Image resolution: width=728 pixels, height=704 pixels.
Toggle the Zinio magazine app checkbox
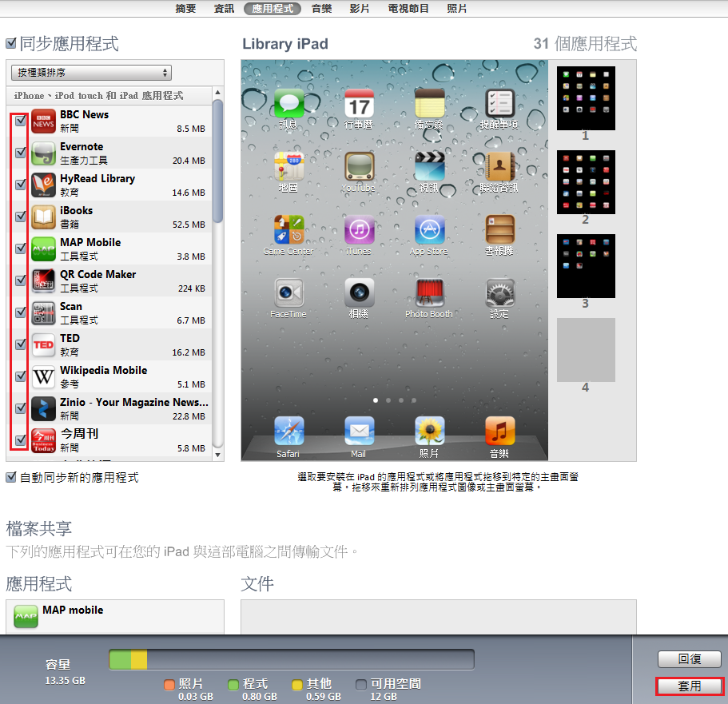click(x=21, y=408)
